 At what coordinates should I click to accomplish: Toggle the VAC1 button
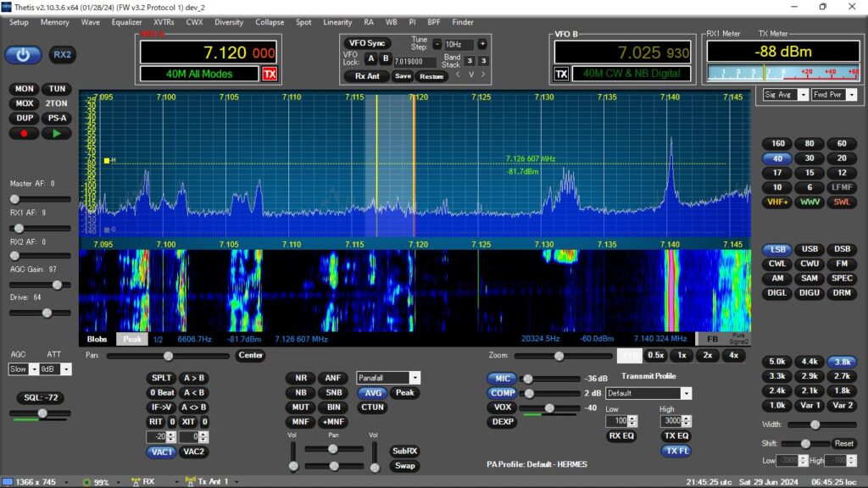click(x=161, y=452)
